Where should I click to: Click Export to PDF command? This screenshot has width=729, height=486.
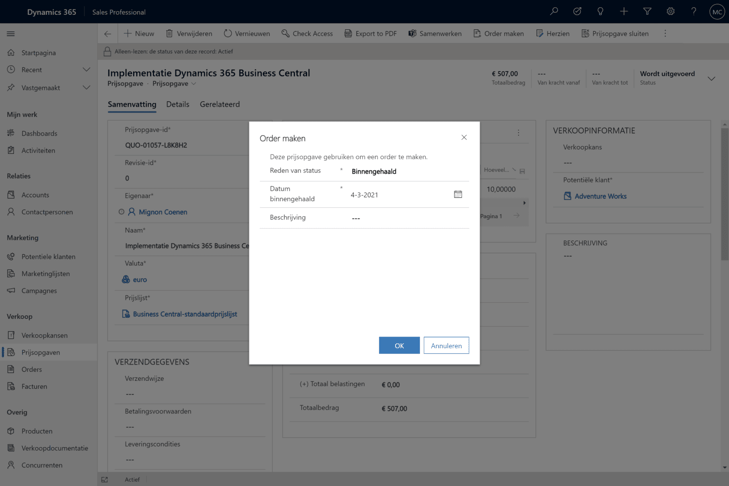tap(370, 33)
